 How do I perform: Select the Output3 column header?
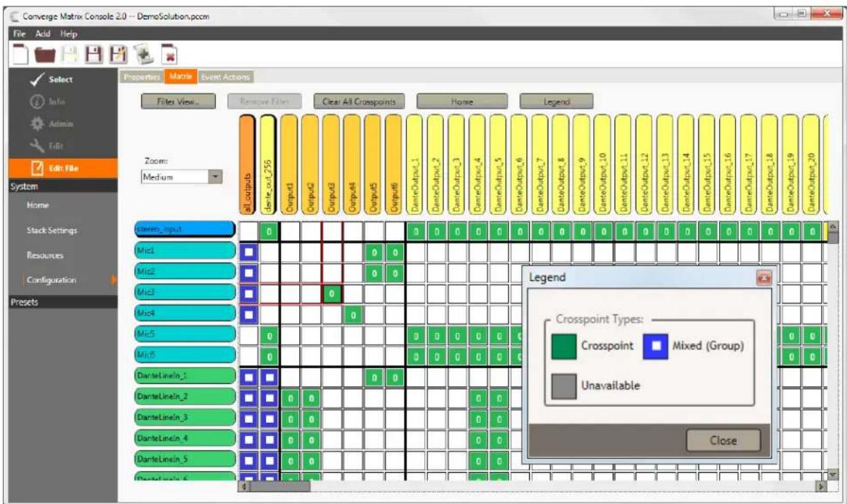click(332, 164)
